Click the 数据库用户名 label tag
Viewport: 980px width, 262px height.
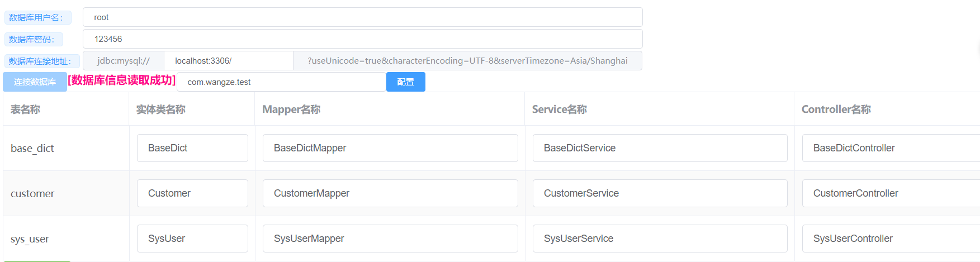point(37,18)
